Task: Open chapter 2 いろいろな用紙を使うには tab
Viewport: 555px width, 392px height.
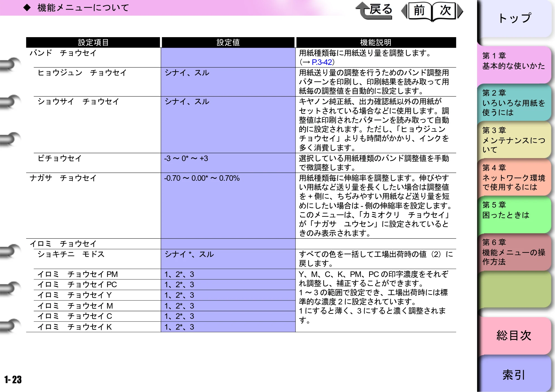Action: click(514, 103)
